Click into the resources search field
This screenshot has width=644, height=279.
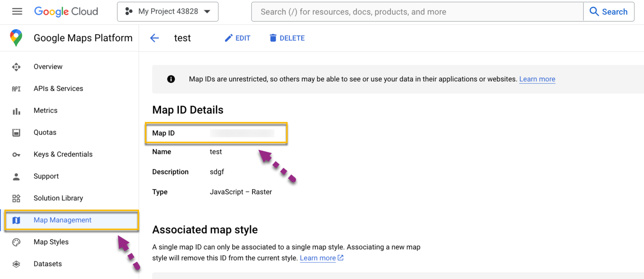coord(416,12)
